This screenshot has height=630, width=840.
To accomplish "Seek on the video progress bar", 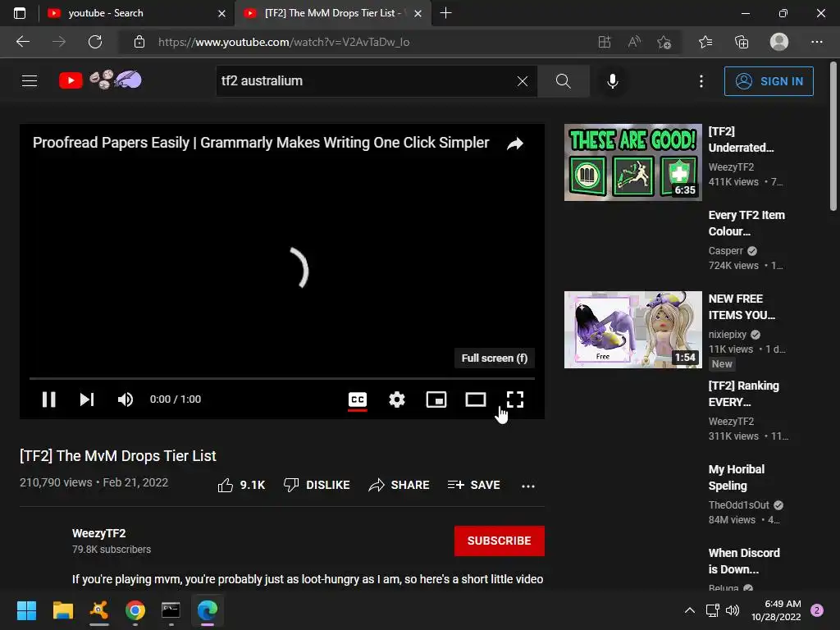I will [x=282, y=378].
